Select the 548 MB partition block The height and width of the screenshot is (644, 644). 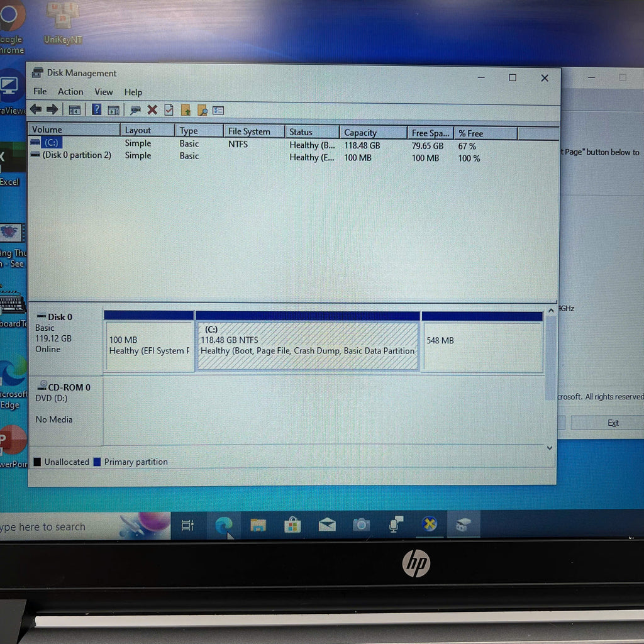pos(482,347)
